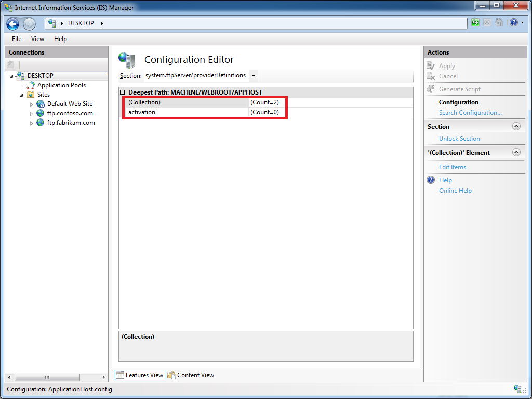The height and width of the screenshot is (399, 532).
Task: Select the Application Pools node
Action: point(61,85)
